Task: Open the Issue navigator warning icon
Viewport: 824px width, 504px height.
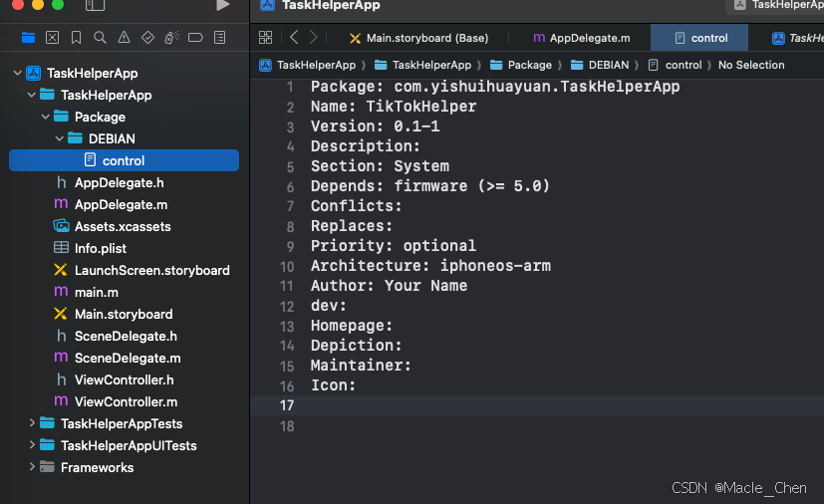Action: (124, 37)
